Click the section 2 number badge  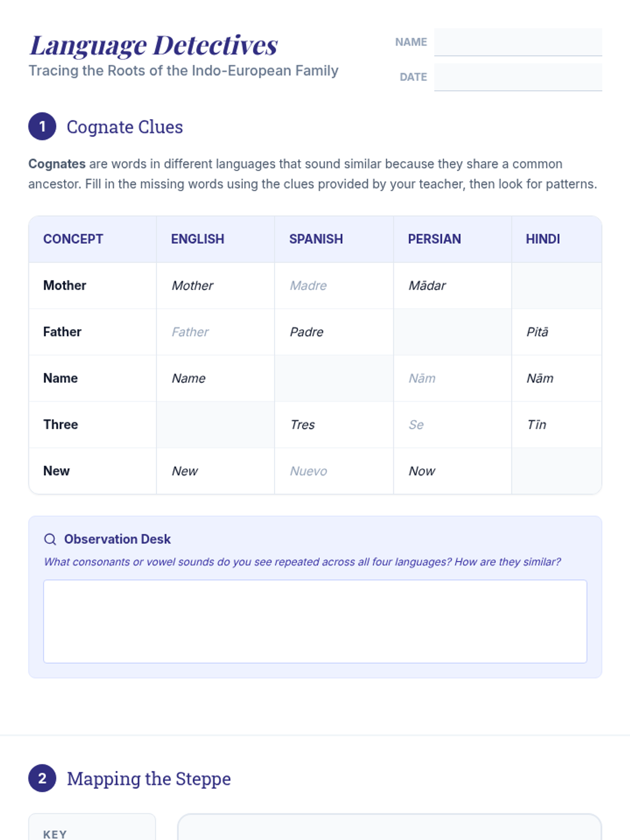tap(43, 778)
